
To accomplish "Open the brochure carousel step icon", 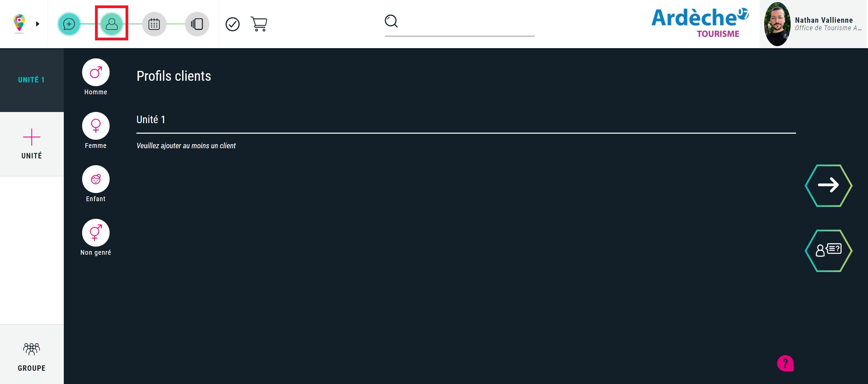I will click(x=197, y=24).
